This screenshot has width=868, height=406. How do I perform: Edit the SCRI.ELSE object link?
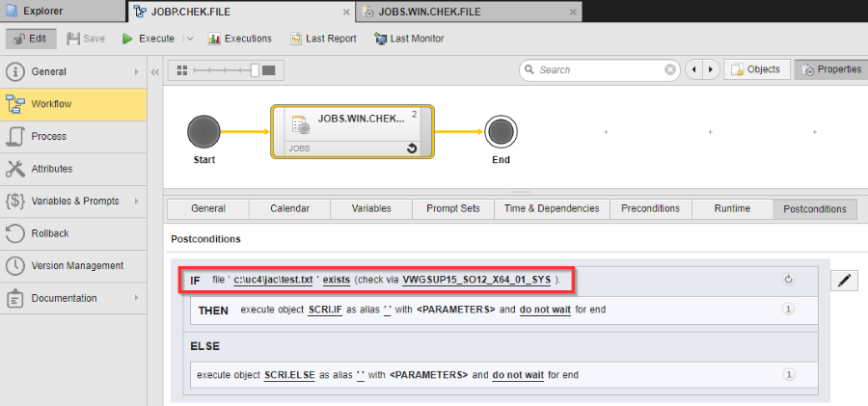[290, 375]
